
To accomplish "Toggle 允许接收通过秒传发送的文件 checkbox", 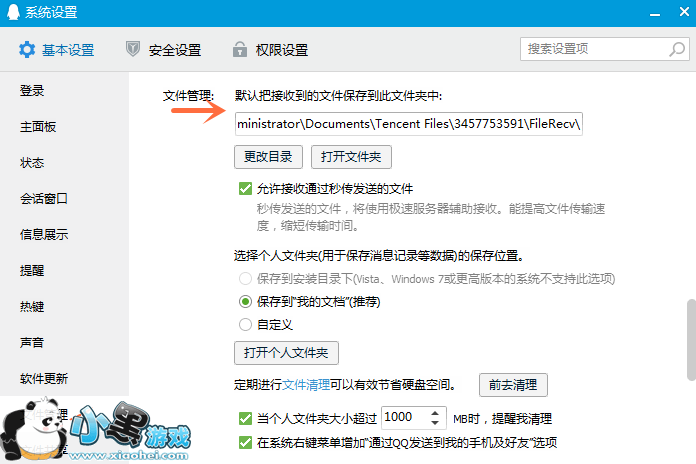I will tap(245, 189).
